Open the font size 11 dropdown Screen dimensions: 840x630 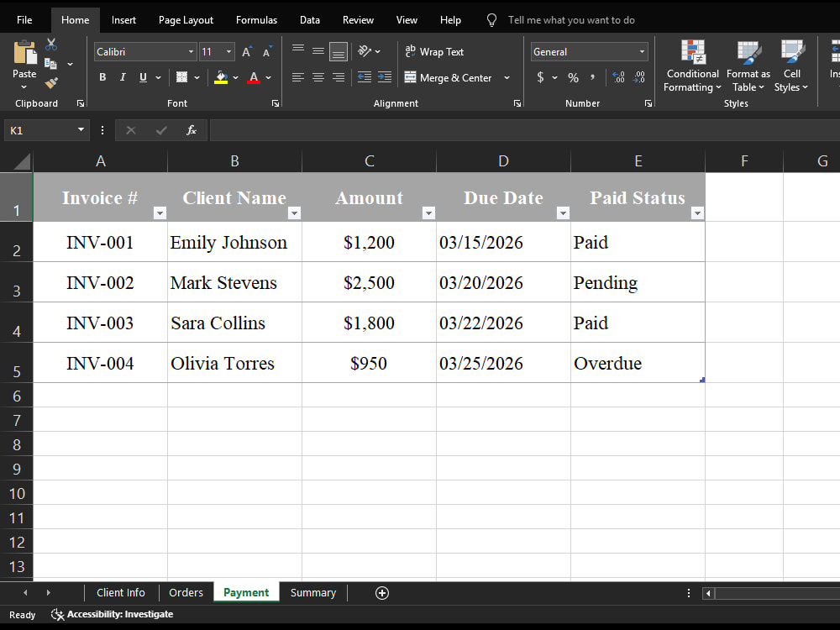(228, 52)
